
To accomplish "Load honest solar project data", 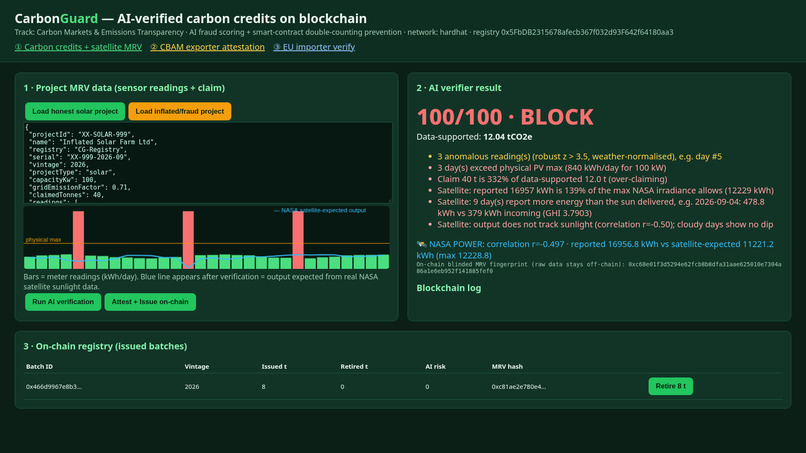I will pos(75,111).
